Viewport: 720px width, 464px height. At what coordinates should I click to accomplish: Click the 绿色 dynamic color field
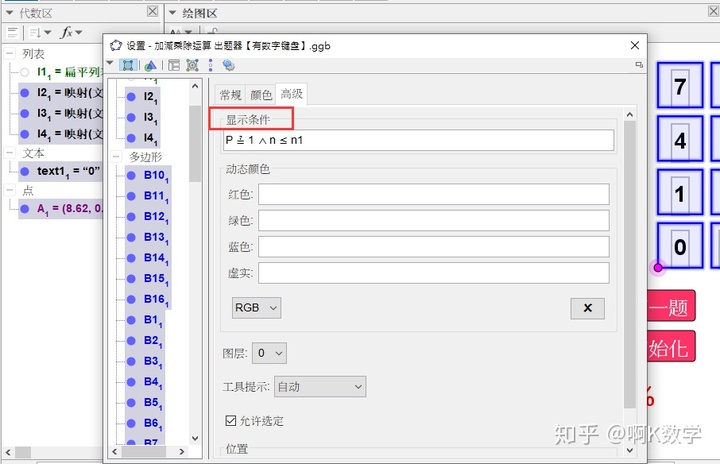pos(433,221)
